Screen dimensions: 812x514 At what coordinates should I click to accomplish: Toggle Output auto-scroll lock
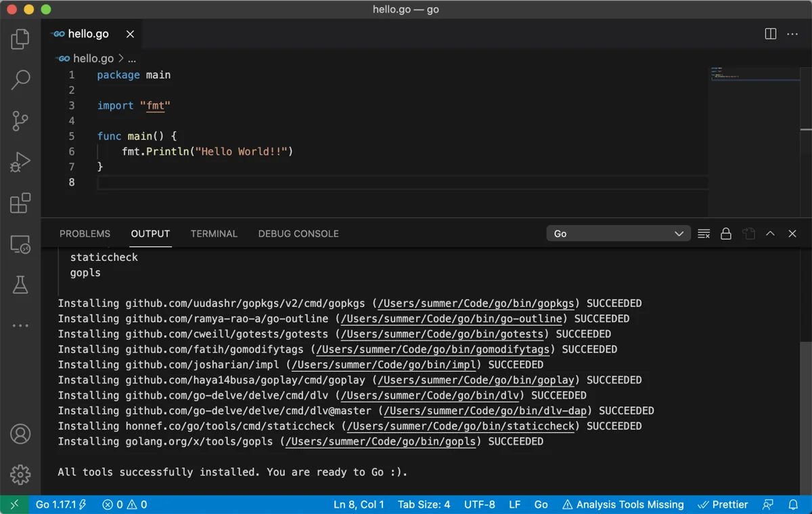coord(726,234)
